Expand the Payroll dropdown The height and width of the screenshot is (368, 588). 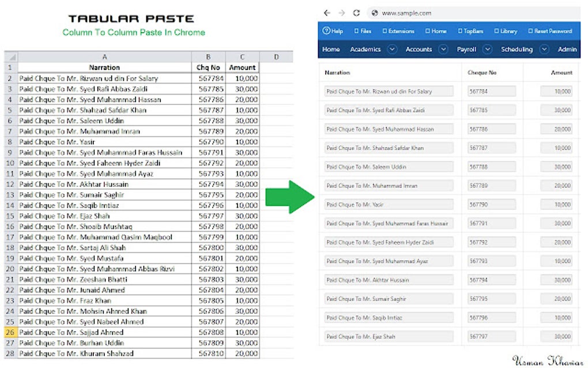[x=487, y=49]
